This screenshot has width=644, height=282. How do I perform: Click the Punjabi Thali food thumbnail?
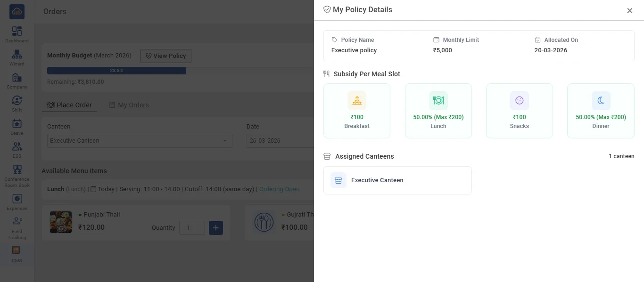(x=61, y=222)
